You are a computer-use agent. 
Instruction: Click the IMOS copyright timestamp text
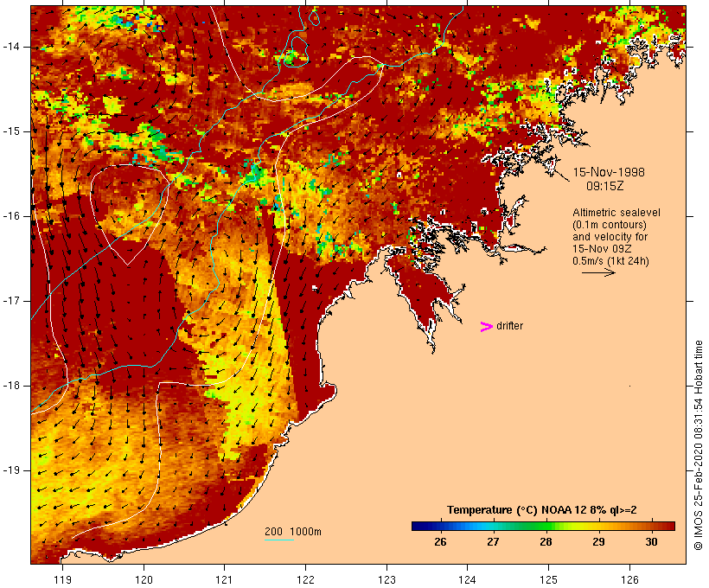point(699,445)
